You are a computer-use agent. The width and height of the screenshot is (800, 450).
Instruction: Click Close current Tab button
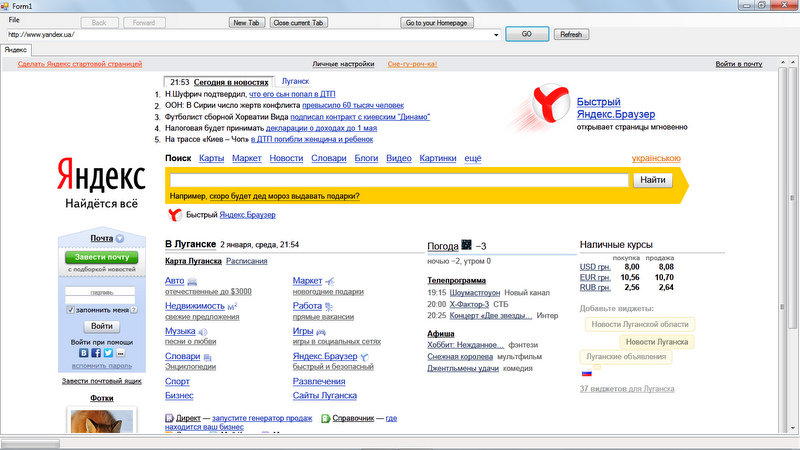[x=298, y=22]
